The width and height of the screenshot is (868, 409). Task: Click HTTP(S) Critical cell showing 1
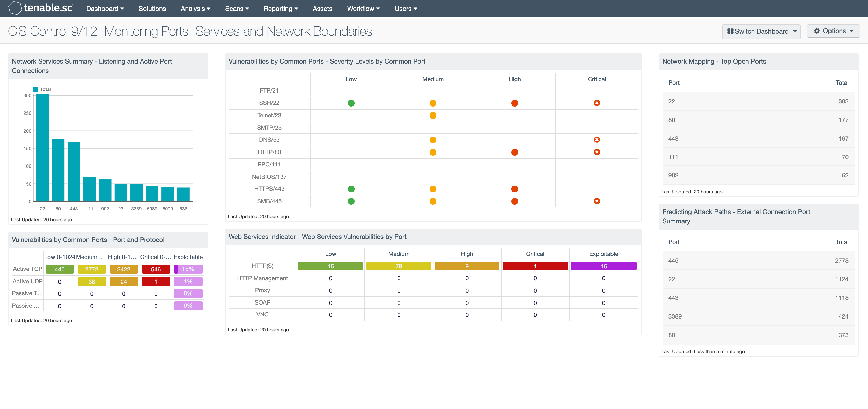(x=535, y=266)
